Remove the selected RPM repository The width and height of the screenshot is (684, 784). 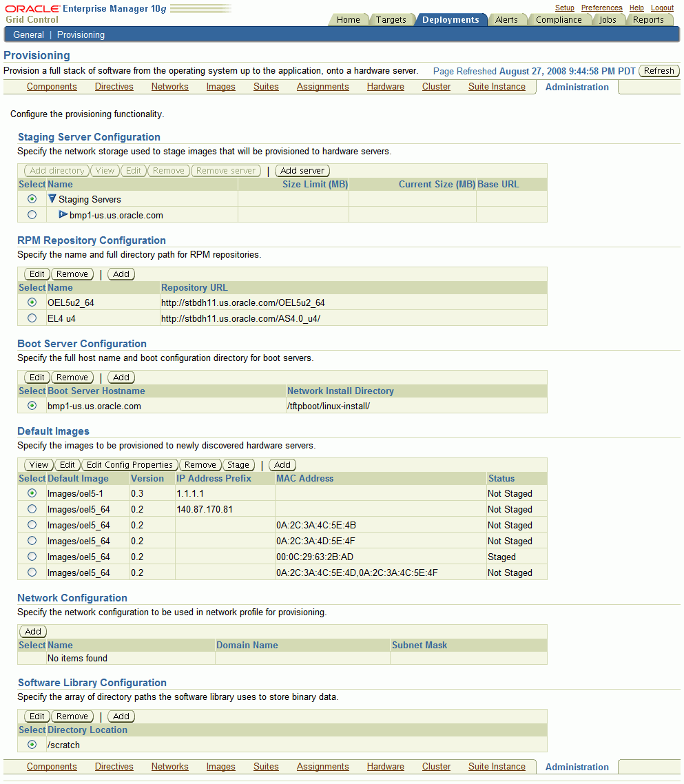point(72,274)
